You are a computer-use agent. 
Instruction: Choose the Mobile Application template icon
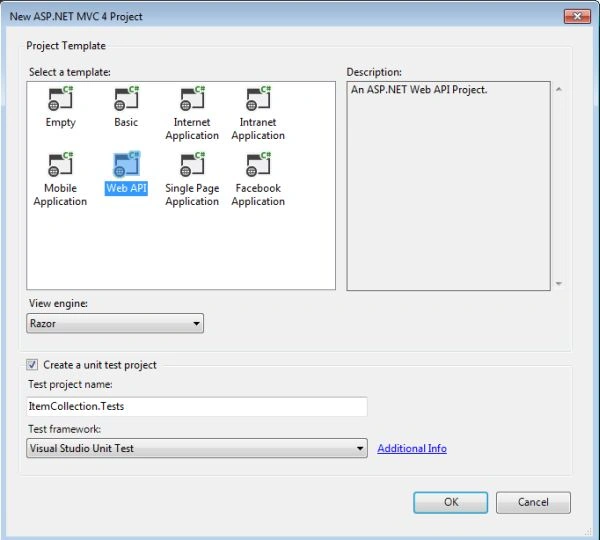pyautogui.click(x=60, y=164)
